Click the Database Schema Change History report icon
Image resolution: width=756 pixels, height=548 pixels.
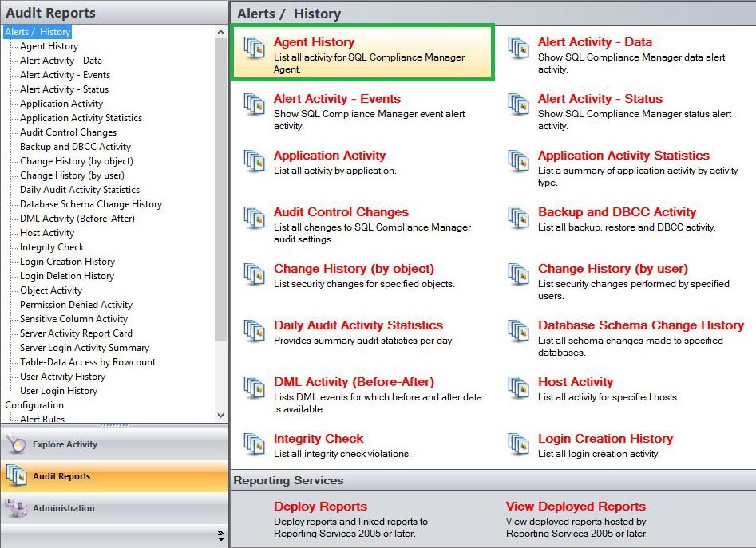(x=518, y=331)
